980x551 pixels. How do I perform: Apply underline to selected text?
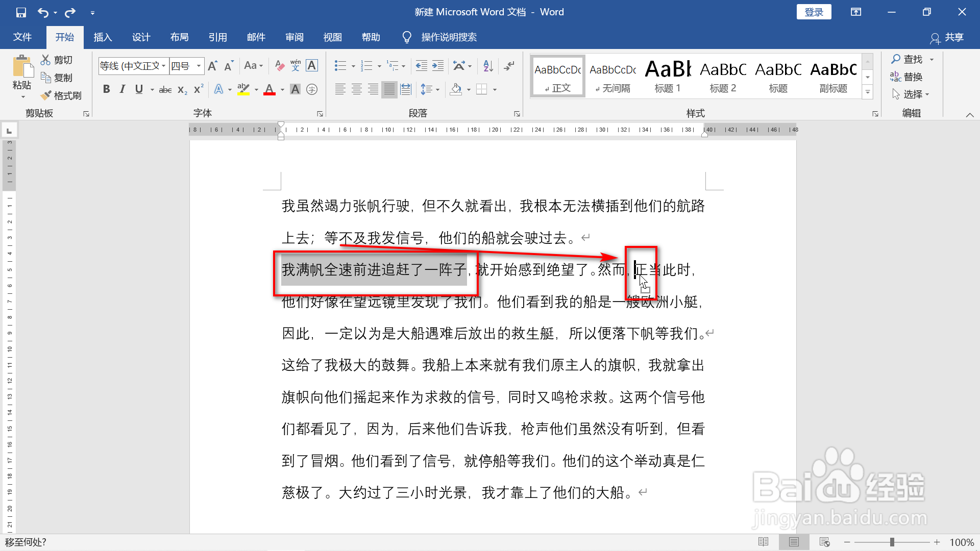point(139,89)
